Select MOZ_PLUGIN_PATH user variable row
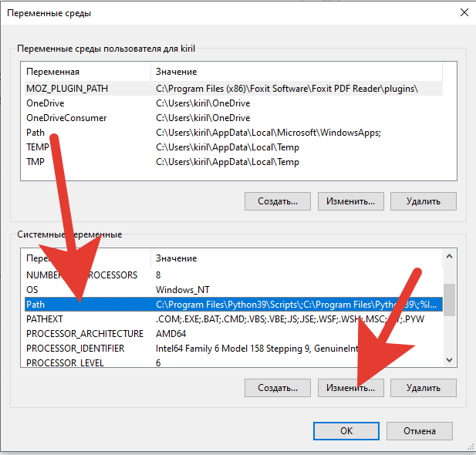This screenshot has height=455, width=476. click(67, 89)
